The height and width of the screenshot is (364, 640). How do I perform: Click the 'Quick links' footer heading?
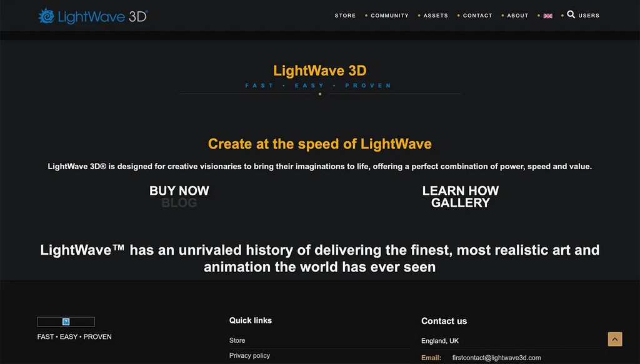(250, 320)
